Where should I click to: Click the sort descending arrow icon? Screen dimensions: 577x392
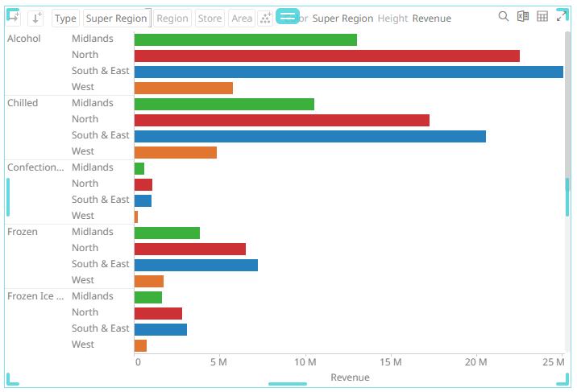coord(35,19)
